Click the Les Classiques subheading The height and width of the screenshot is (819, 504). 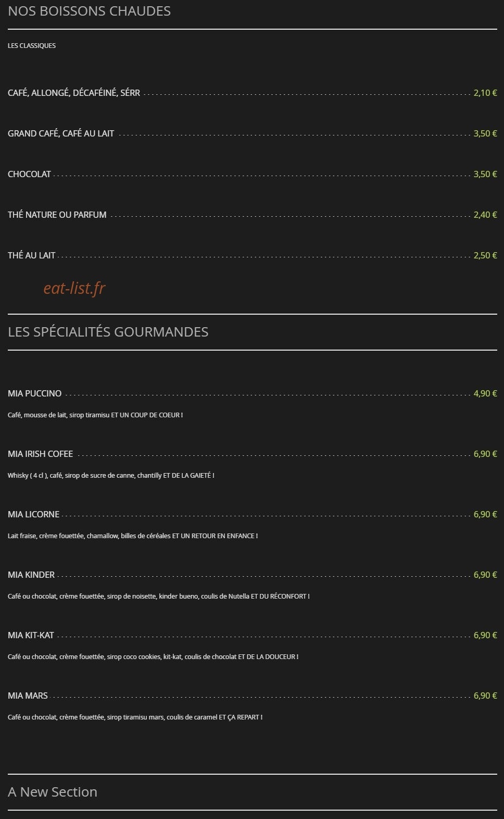pyautogui.click(x=32, y=46)
